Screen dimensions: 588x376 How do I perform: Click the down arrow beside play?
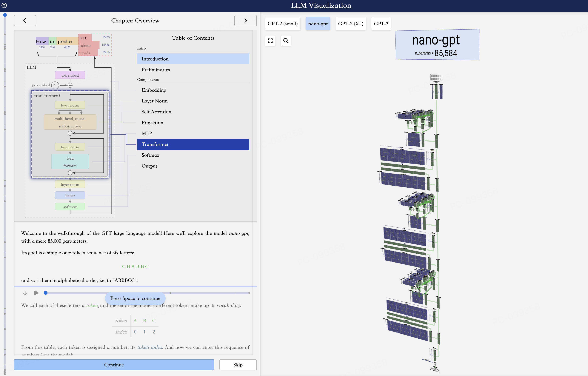pyautogui.click(x=25, y=293)
